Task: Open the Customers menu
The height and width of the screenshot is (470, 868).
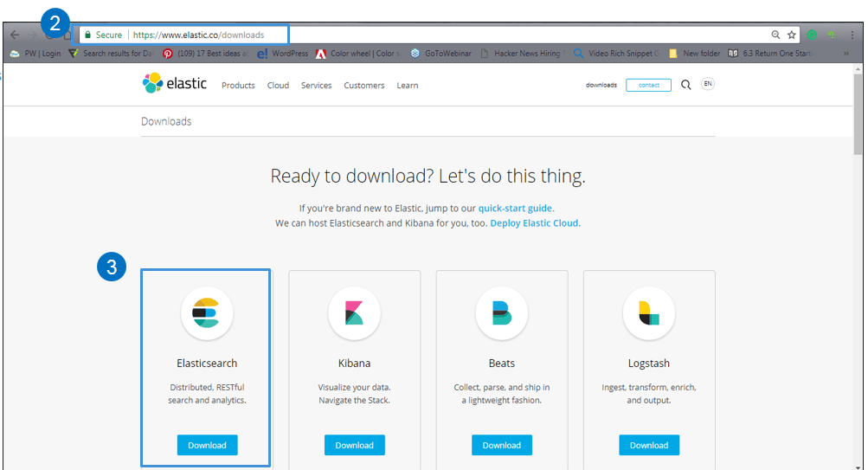Action: [363, 85]
